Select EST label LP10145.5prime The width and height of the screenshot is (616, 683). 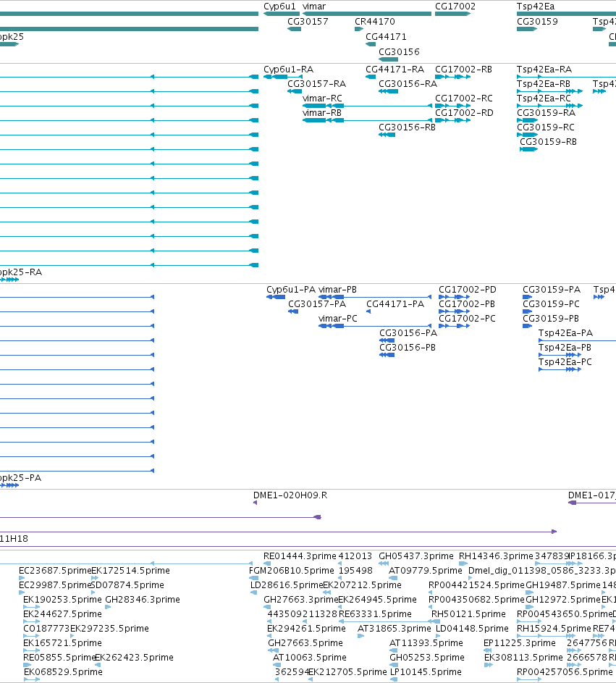pyautogui.click(x=426, y=671)
